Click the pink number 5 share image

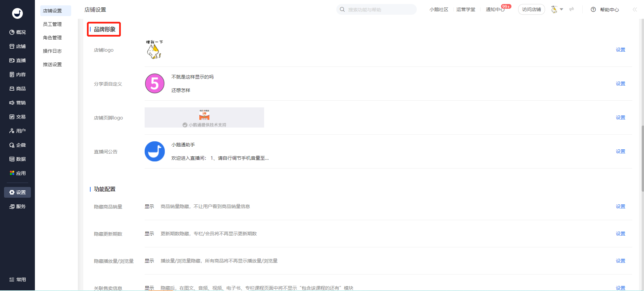155,84
